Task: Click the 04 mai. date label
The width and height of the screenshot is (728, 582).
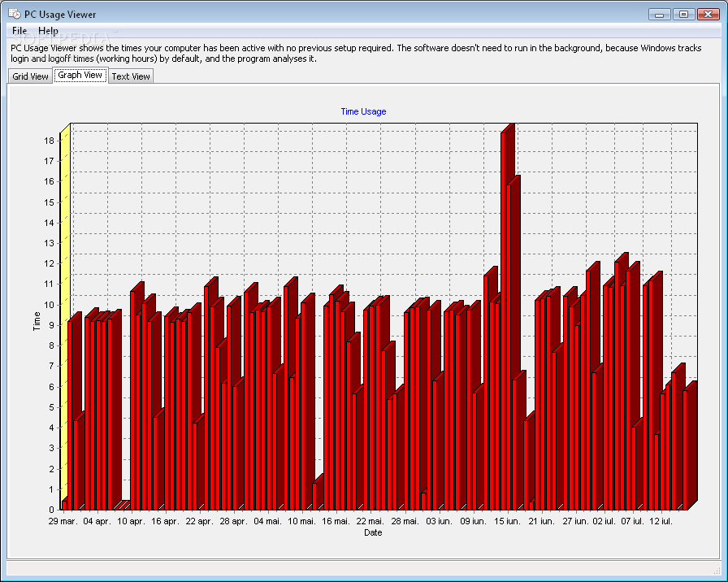Action: (x=267, y=521)
